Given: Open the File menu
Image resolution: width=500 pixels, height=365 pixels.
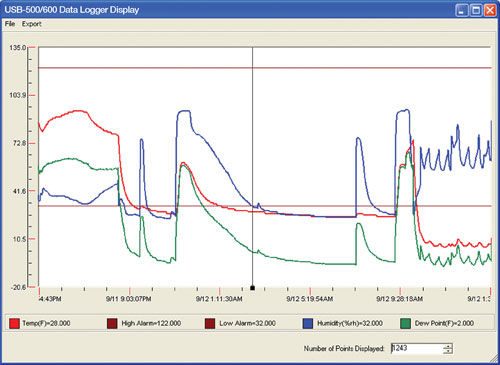Looking at the screenshot, I should pos(10,24).
